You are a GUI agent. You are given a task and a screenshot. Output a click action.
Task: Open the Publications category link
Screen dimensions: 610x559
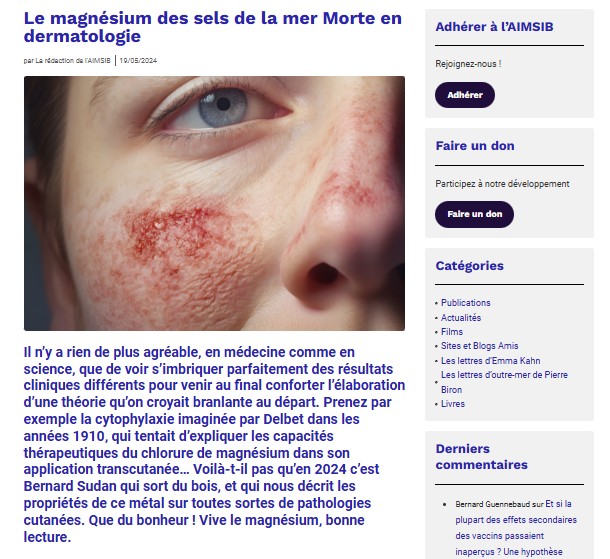pos(465,303)
